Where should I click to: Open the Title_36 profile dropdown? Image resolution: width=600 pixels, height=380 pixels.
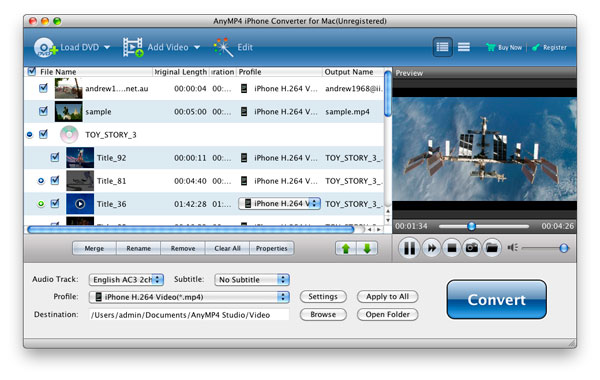pos(279,204)
